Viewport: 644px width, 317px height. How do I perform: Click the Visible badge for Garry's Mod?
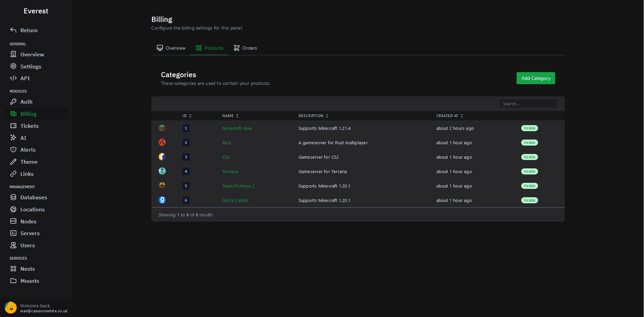529,200
